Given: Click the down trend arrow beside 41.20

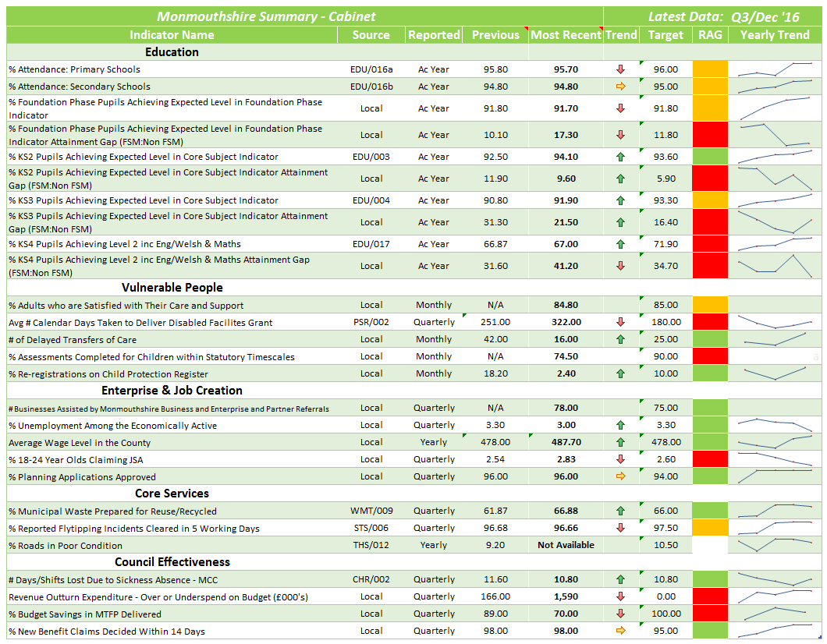Looking at the screenshot, I should point(621,266).
